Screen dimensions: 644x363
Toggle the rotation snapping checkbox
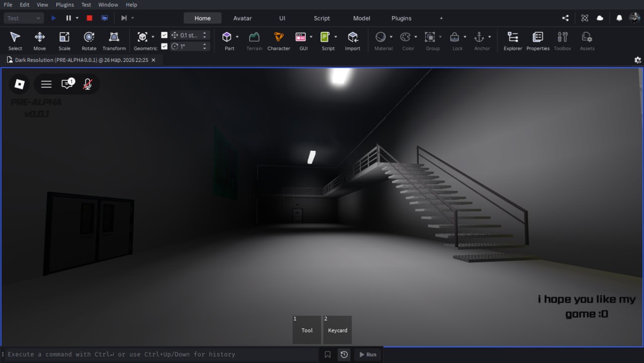click(x=164, y=46)
